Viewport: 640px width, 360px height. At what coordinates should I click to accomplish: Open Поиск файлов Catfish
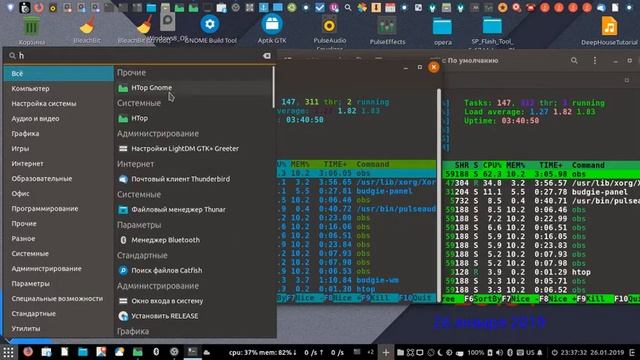click(x=194, y=271)
